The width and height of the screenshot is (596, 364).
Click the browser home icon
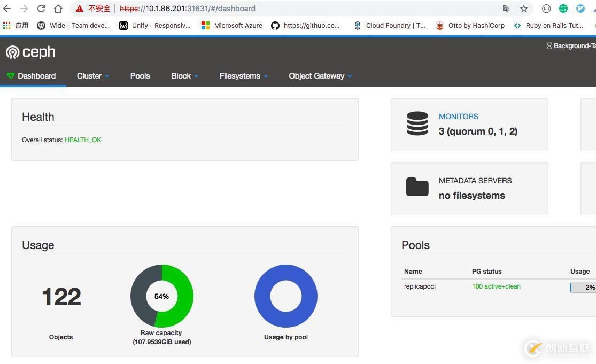click(58, 9)
